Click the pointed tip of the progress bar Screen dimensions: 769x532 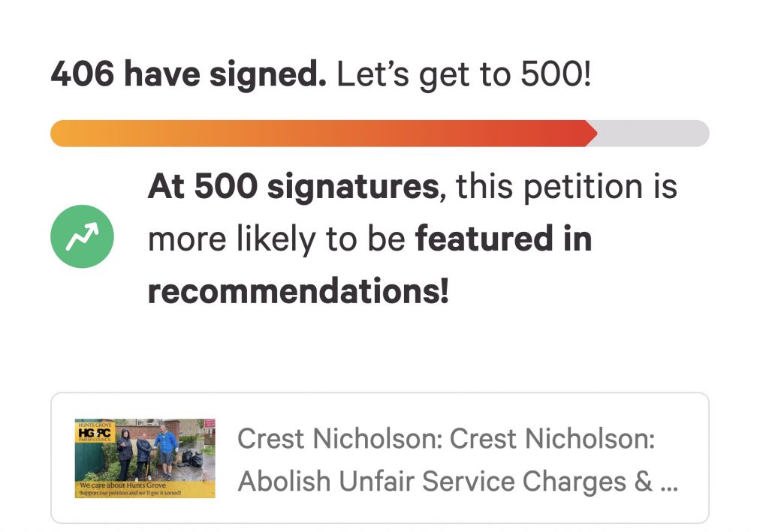[592, 134]
